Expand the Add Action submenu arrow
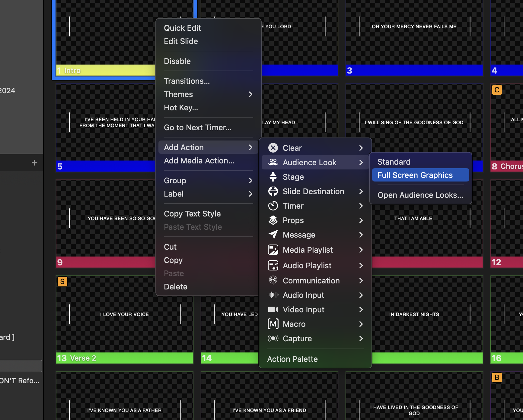Image resolution: width=523 pixels, height=420 pixels. 250,147
